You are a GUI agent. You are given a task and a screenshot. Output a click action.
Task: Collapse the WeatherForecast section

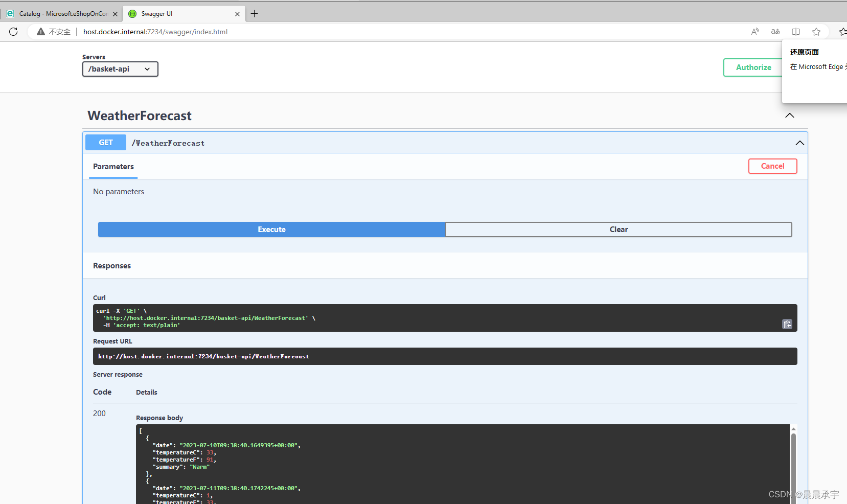click(789, 116)
